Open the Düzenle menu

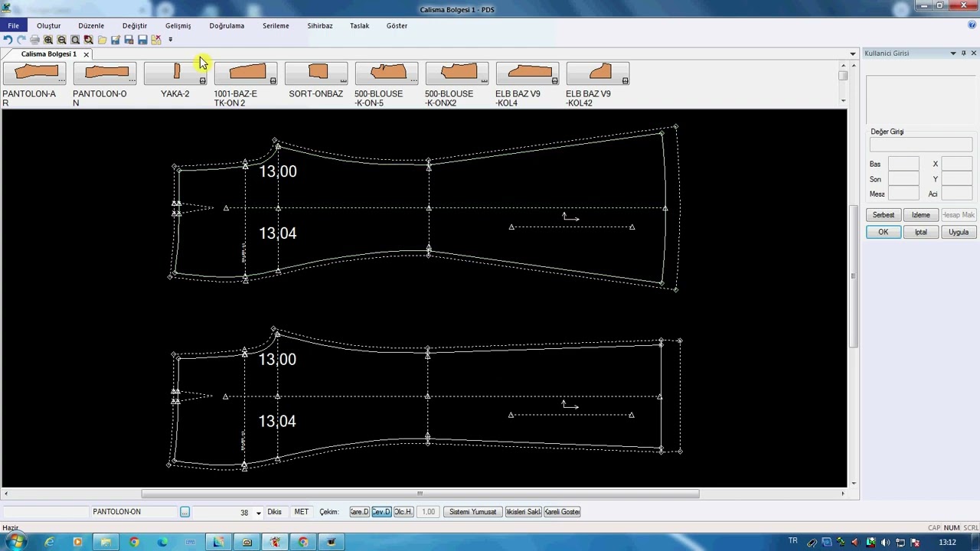point(91,25)
